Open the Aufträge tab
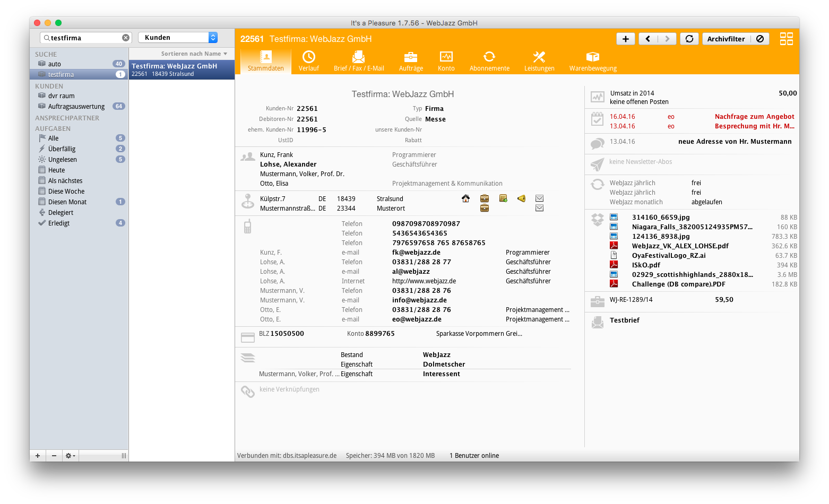The width and height of the screenshot is (829, 504). coord(411,61)
